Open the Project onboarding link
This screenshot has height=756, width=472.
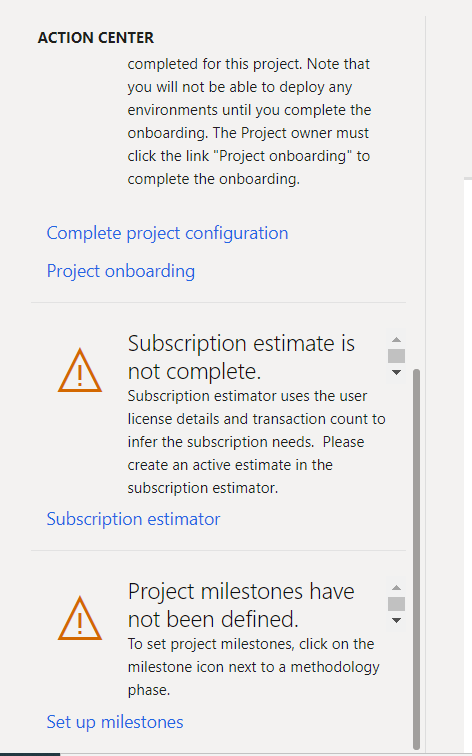(x=121, y=271)
